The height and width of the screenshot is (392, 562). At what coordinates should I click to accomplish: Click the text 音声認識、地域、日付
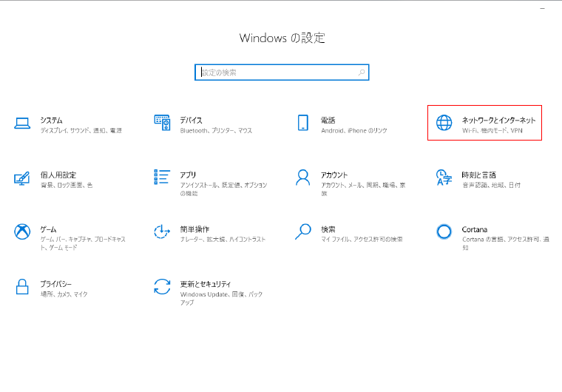(x=491, y=185)
